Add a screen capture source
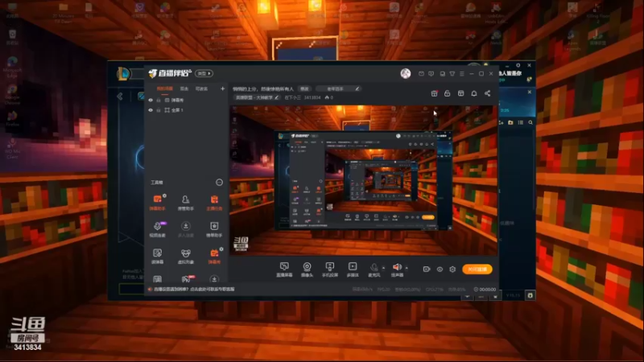The height and width of the screenshot is (362, 644). coord(284,269)
